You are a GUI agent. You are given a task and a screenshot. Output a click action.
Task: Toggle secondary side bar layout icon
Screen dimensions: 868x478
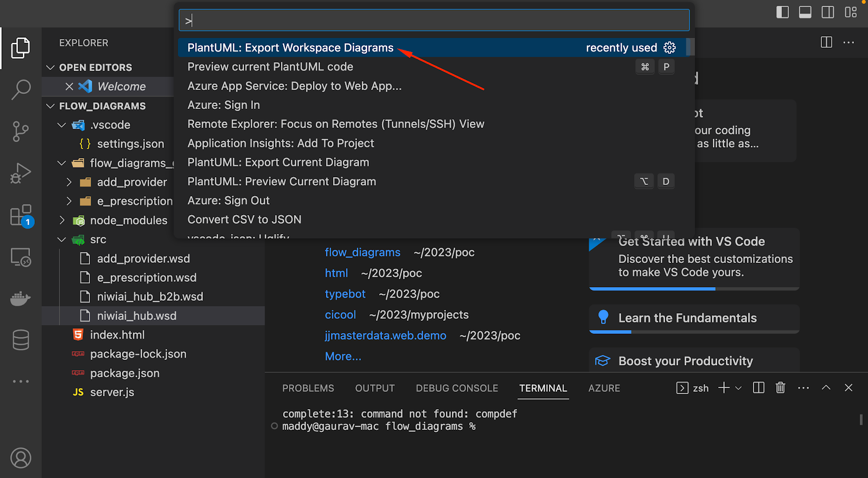pos(828,12)
